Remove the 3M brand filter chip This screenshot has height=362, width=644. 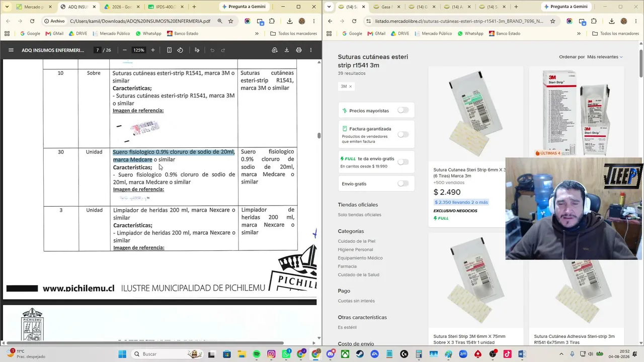tap(351, 86)
